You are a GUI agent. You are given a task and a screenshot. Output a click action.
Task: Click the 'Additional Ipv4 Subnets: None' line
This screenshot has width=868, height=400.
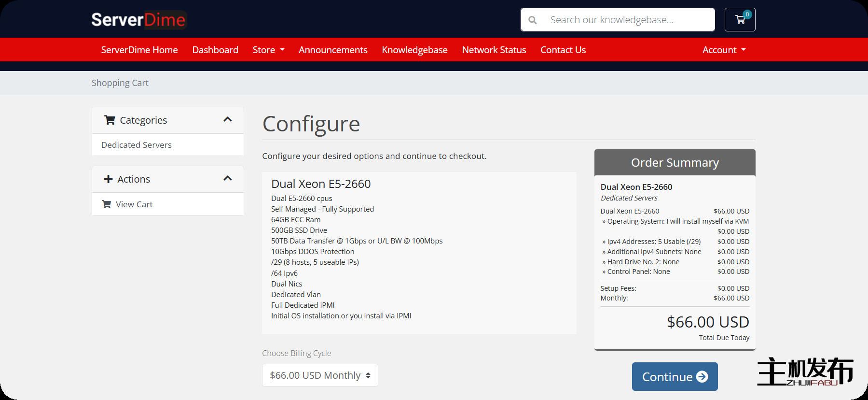coord(652,252)
